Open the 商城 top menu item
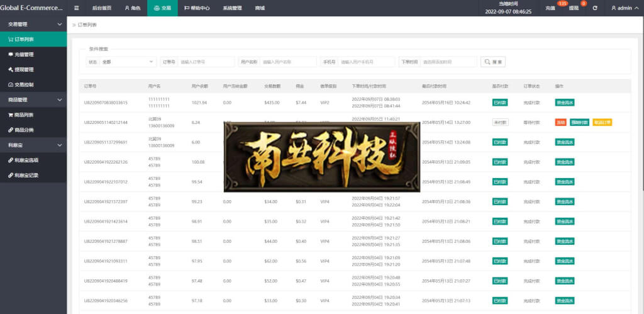644x314 pixels. tap(260, 8)
